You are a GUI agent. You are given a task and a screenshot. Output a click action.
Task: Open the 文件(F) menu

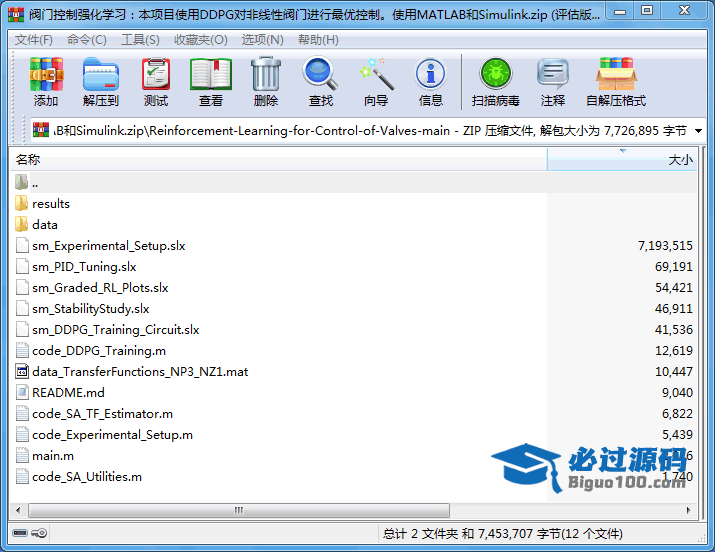tap(34, 40)
